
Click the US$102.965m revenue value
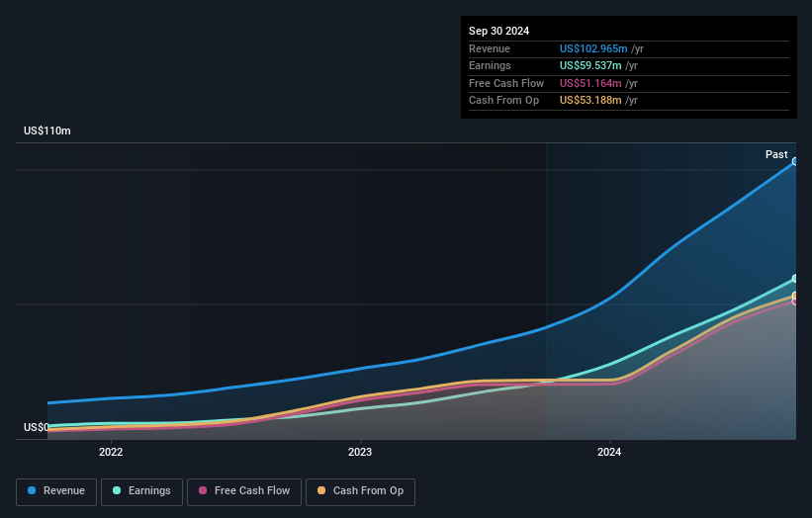[593, 48]
